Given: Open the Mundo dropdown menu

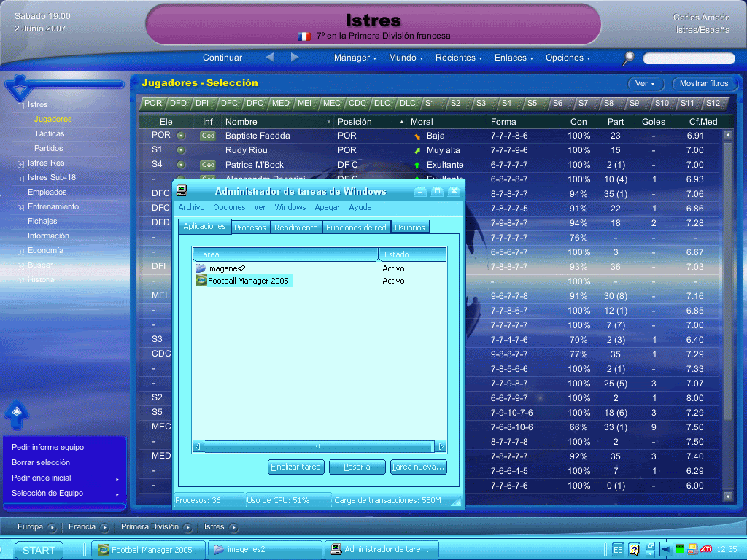Looking at the screenshot, I should pos(406,58).
